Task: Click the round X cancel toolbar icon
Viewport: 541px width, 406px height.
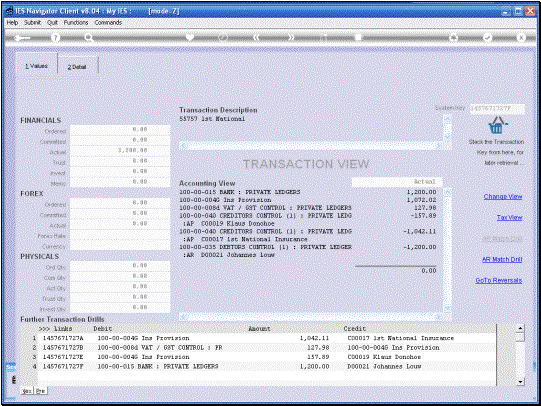Action: 521,37
